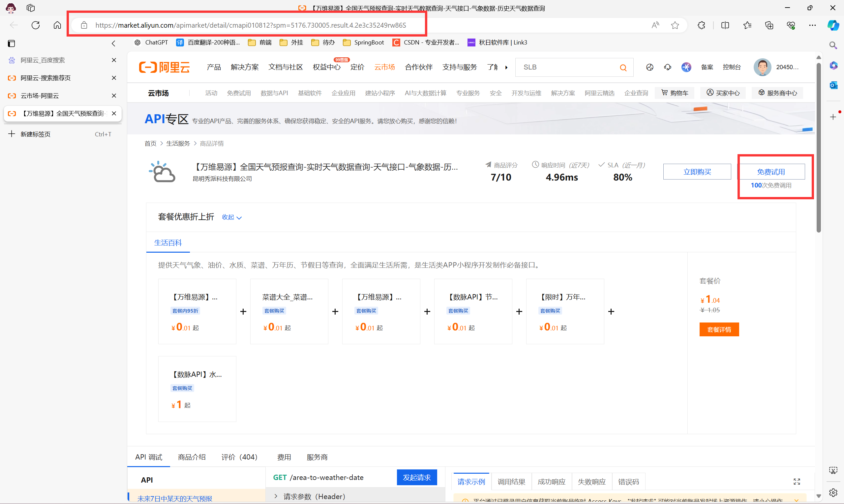Open the browser home page icon

tap(57, 25)
